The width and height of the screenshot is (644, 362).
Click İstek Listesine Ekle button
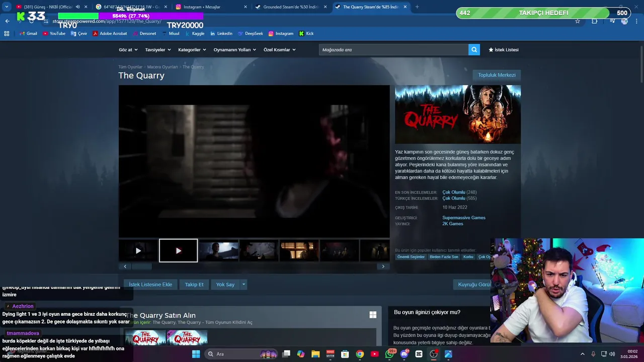pos(150,285)
